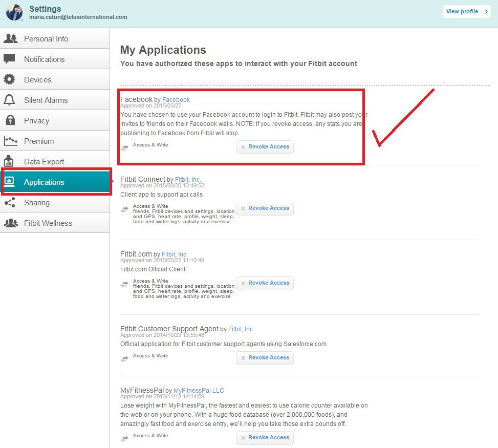
Task: Click the Devices gear icon
Action: click(9, 79)
